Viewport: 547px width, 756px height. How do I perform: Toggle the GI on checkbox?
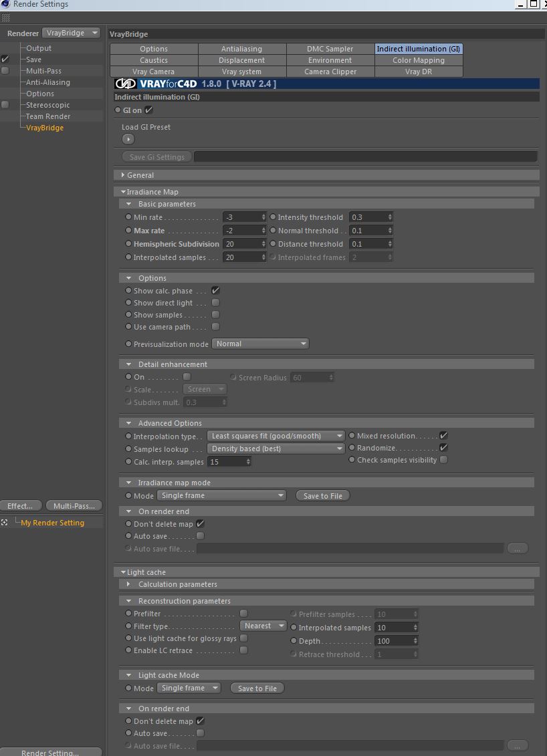click(148, 110)
